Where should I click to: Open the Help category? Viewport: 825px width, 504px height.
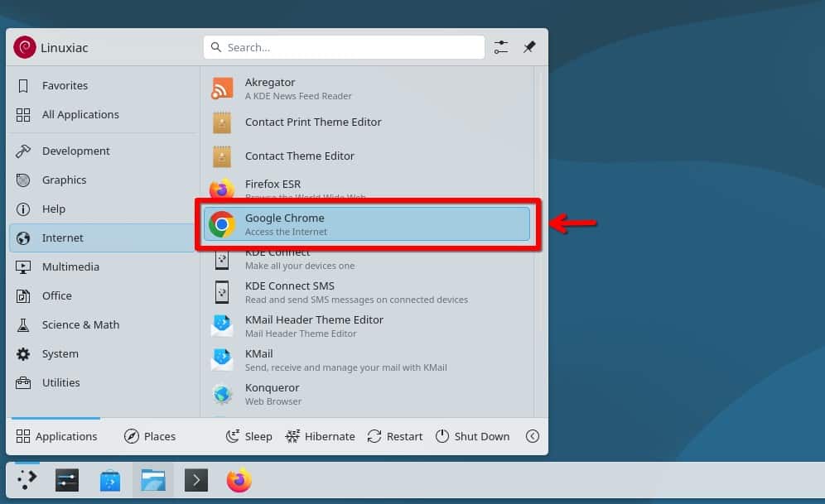[103, 209]
